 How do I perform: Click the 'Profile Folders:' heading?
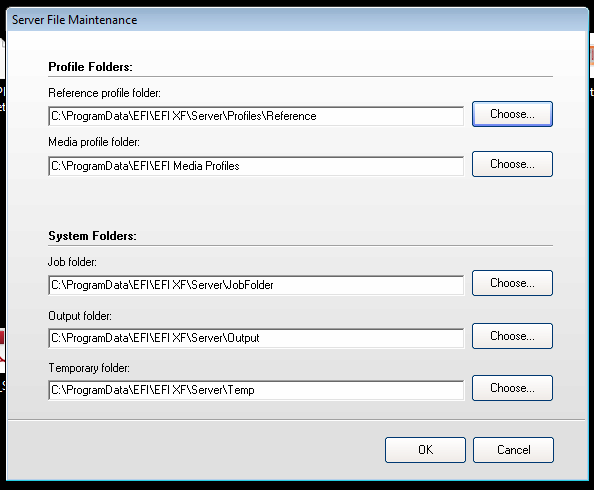point(91,67)
